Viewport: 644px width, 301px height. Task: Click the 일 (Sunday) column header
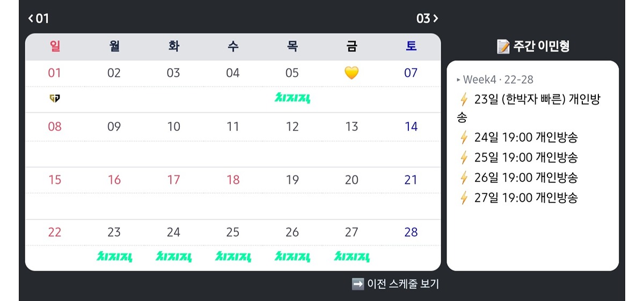(x=55, y=47)
